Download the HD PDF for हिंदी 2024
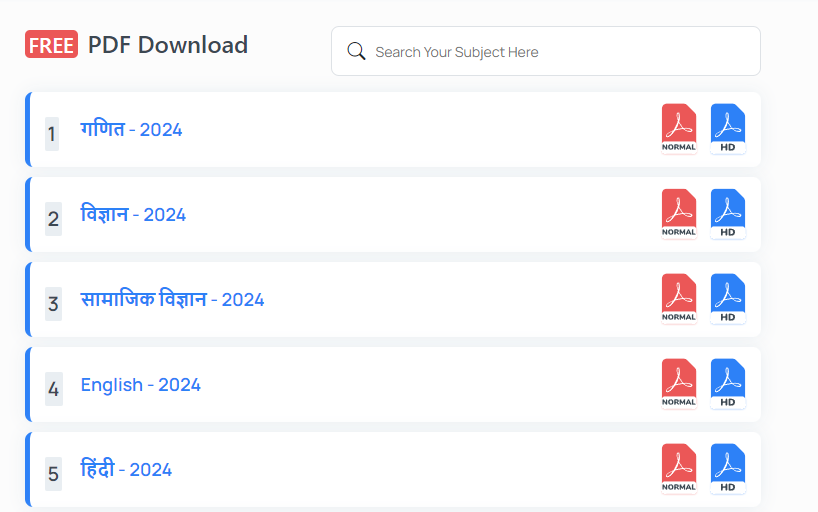 [x=728, y=469]
